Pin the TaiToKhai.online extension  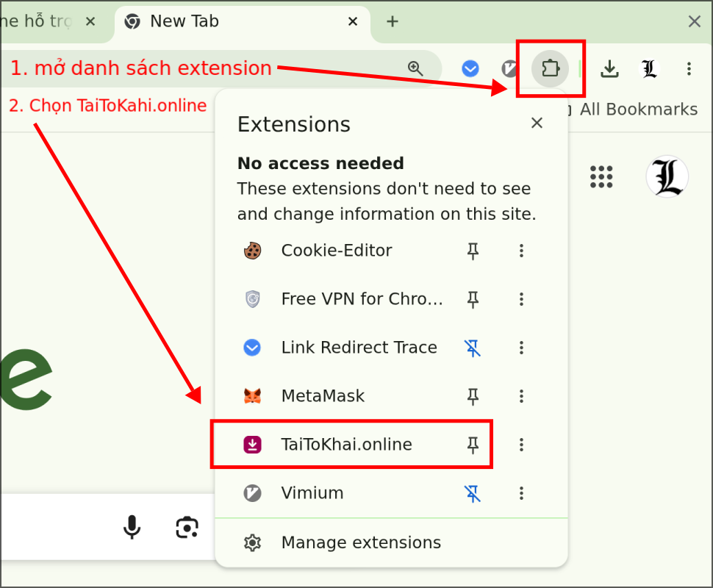tap(473, 445)
